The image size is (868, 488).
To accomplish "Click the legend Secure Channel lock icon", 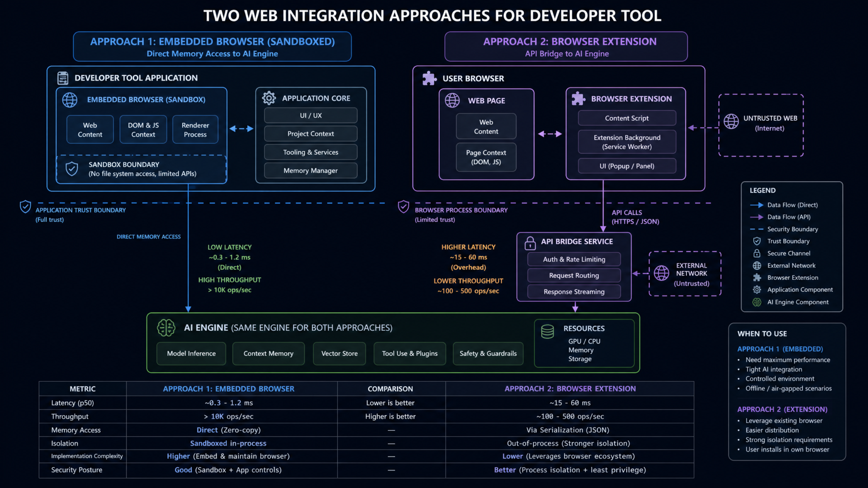I will click(757, 253).
